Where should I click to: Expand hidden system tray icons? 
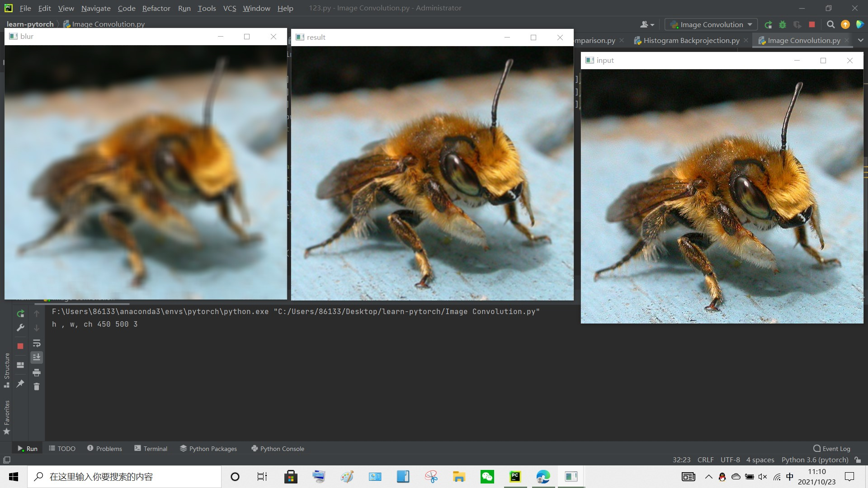[x=709, y=477]
